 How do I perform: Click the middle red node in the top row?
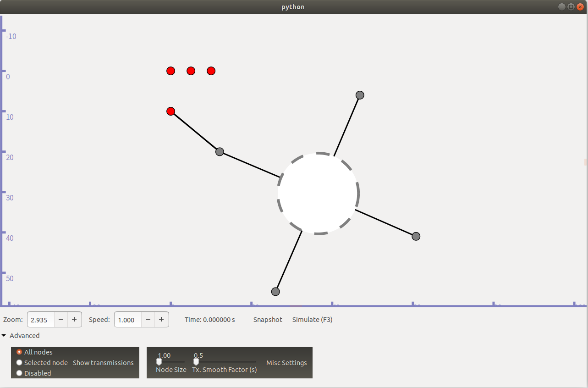(191, 71)
